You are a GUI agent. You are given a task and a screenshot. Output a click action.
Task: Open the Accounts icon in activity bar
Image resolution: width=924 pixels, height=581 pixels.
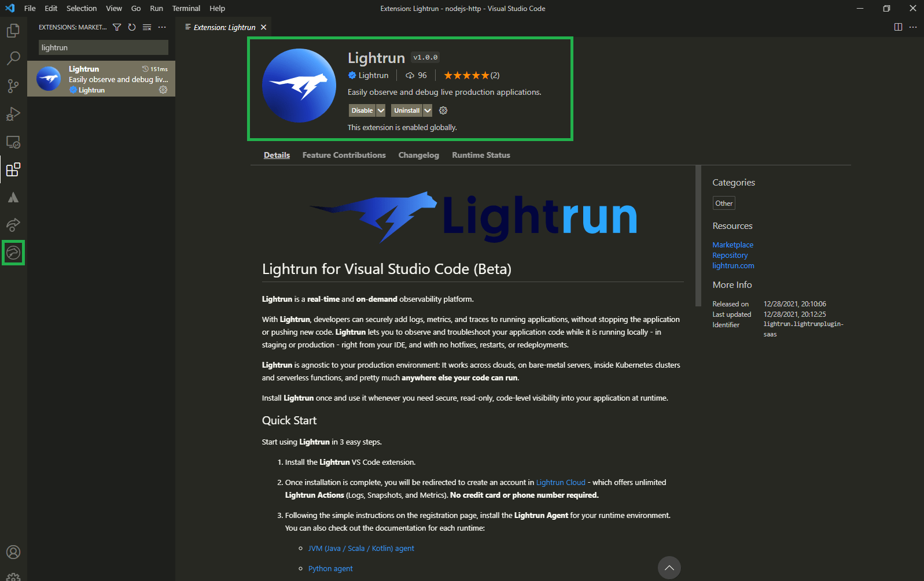pyautogui.click(x=13, y=552)
